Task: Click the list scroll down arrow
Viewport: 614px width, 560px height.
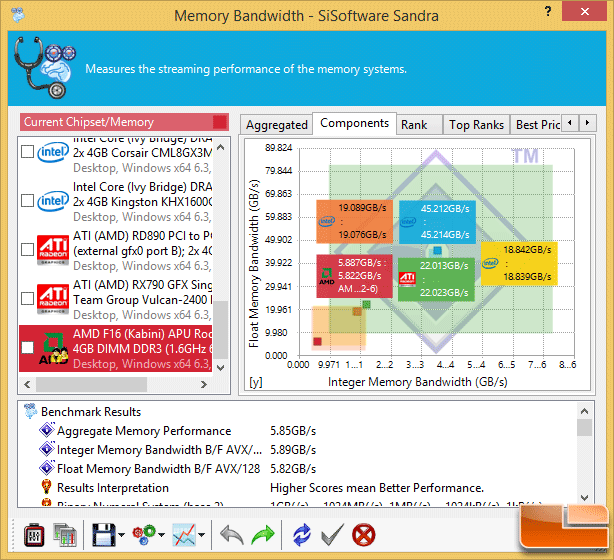Action: (220, 367)
